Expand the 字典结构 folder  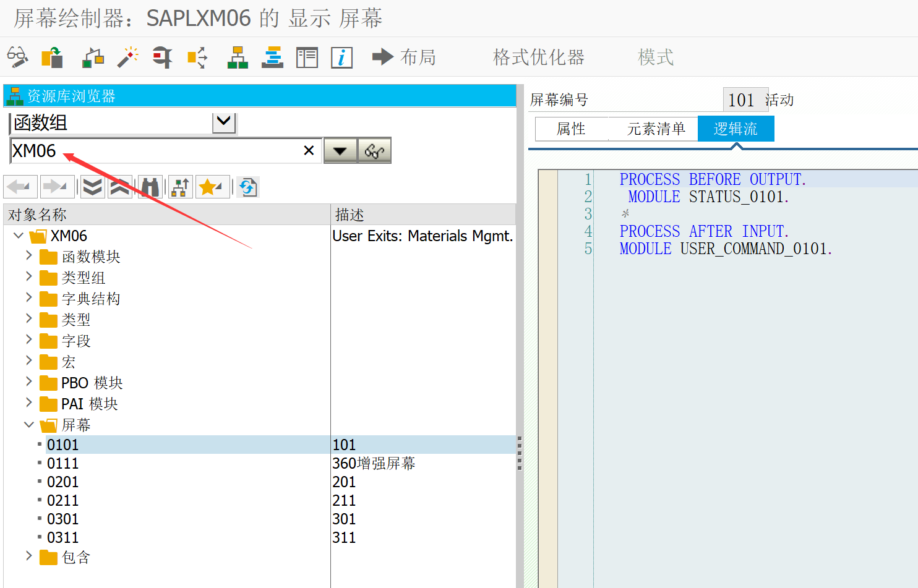[28, 297]
